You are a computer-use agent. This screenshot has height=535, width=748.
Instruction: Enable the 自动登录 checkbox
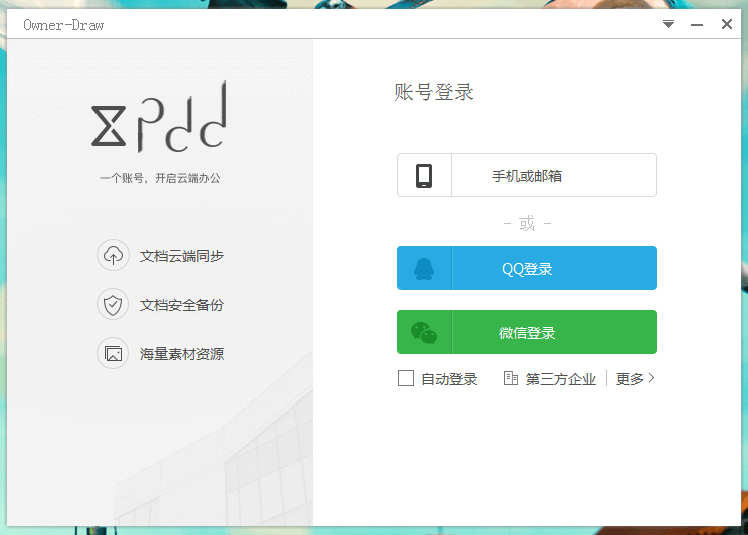(x=406, y=378)
